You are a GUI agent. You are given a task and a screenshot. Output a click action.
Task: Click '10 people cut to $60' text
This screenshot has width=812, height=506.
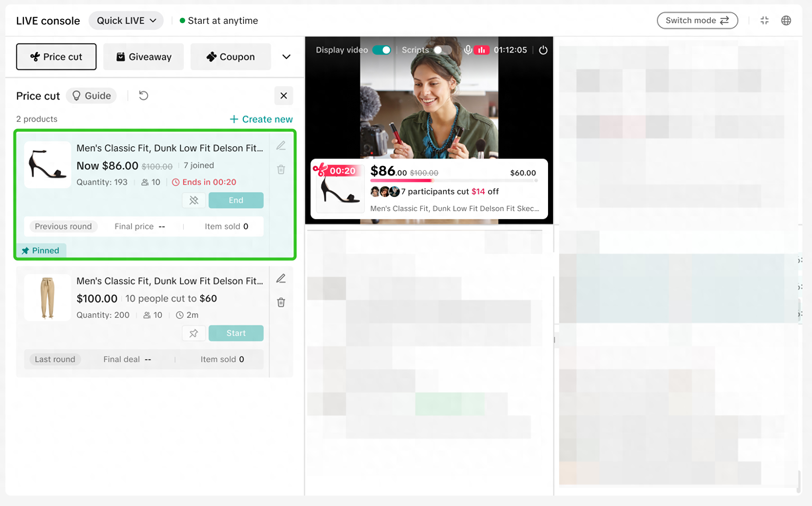click(x=171, y=298)
